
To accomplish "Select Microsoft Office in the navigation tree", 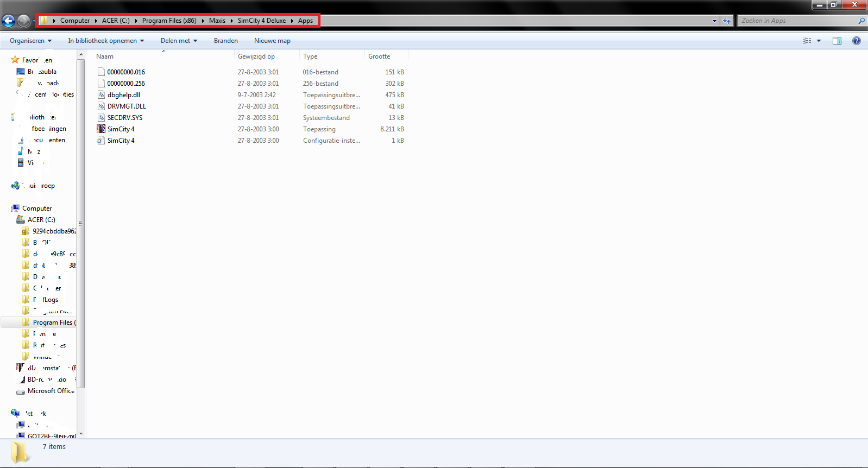I will pyautogui.click(x=51, y=391).
